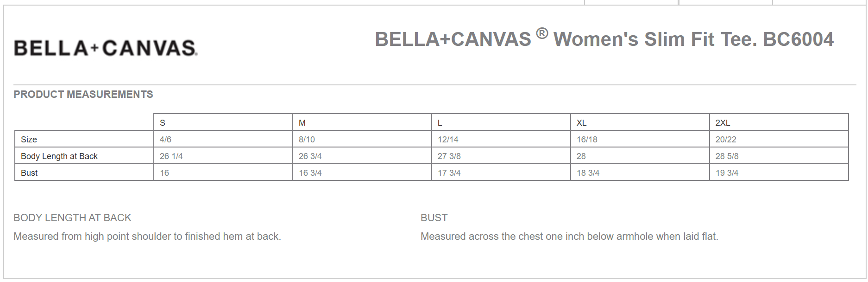This screenshot has width=868, height=282.
Task: Click the 18 3/4 bust cell
Action: pos(588,173)
